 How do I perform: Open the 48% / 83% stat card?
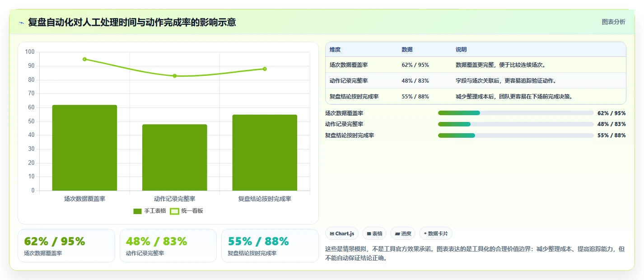[x=168, y=246]
